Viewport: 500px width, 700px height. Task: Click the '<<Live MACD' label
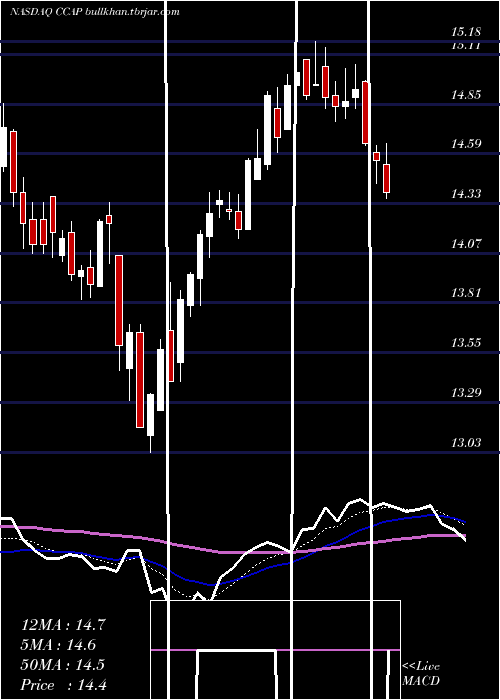[421, 673]
